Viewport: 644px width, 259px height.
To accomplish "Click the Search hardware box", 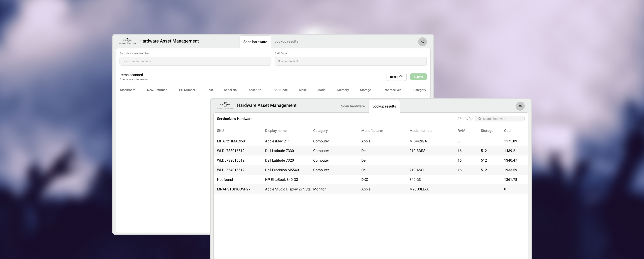I will 499,119.
